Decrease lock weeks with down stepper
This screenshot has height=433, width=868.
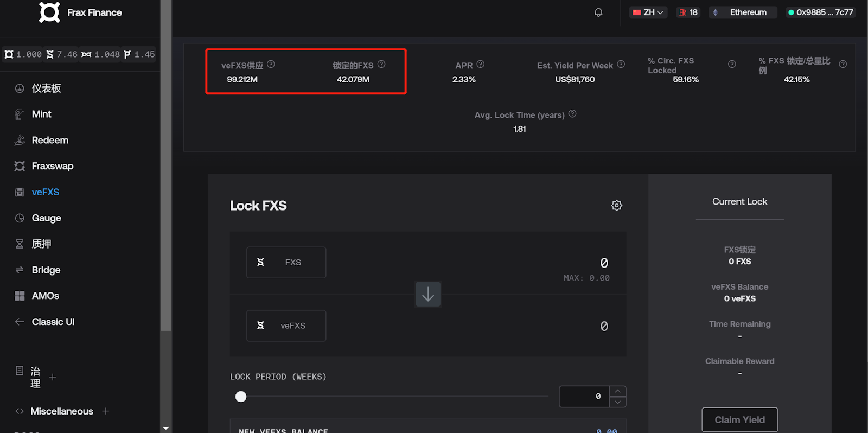618,402
